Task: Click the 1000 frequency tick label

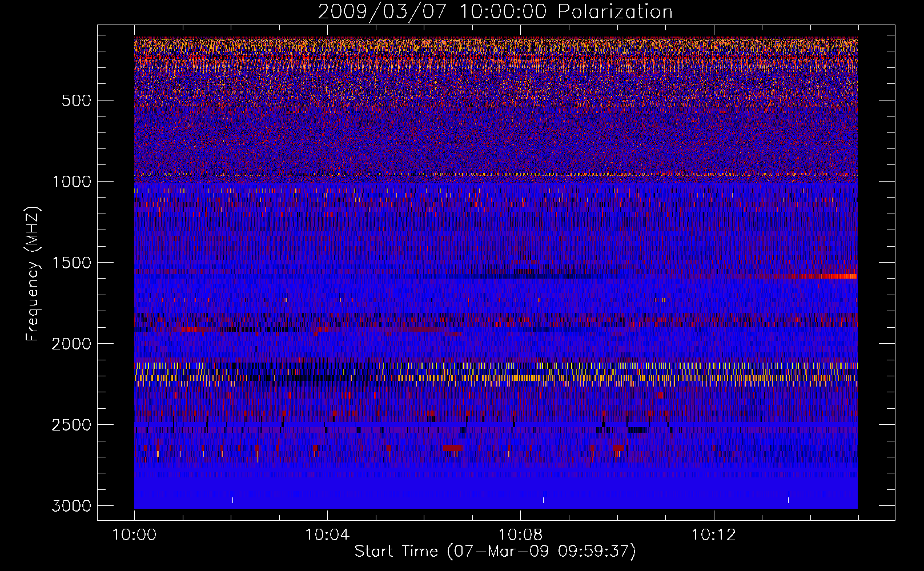Action: tap(71, 182)
